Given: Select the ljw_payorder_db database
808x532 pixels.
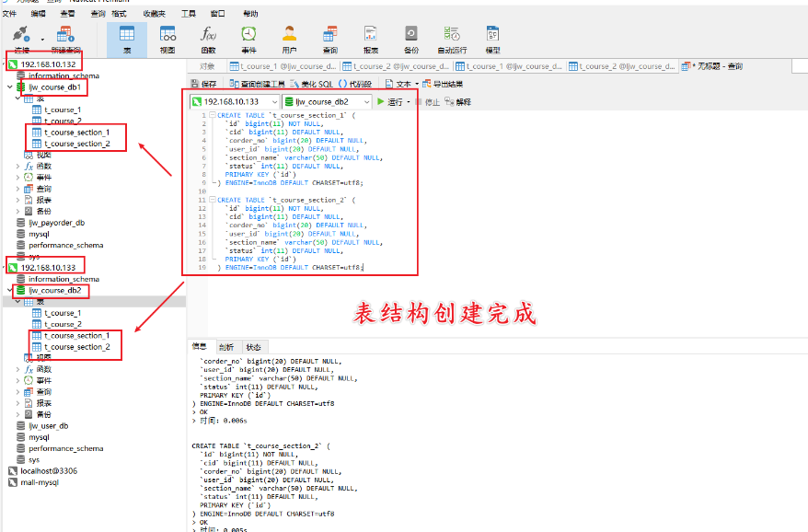Looking at the screenshot, I should [57, 223].
